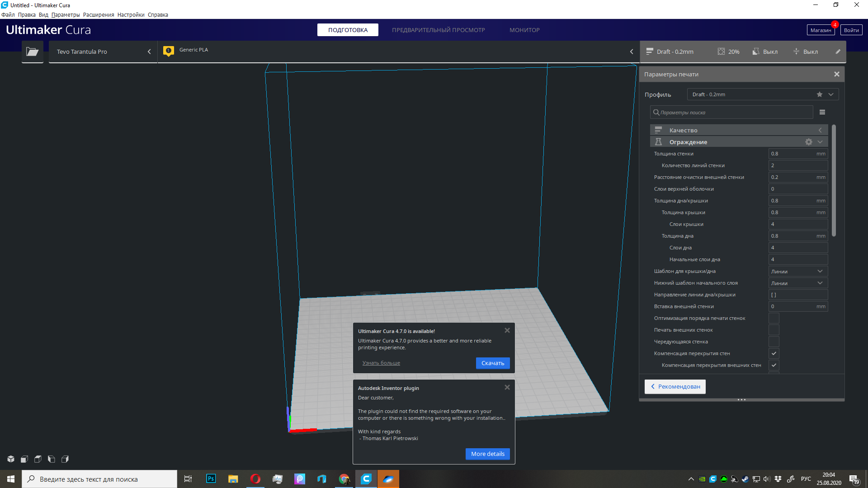
Task: Click the open file folder icon
Action: click(x=32, y=52)
